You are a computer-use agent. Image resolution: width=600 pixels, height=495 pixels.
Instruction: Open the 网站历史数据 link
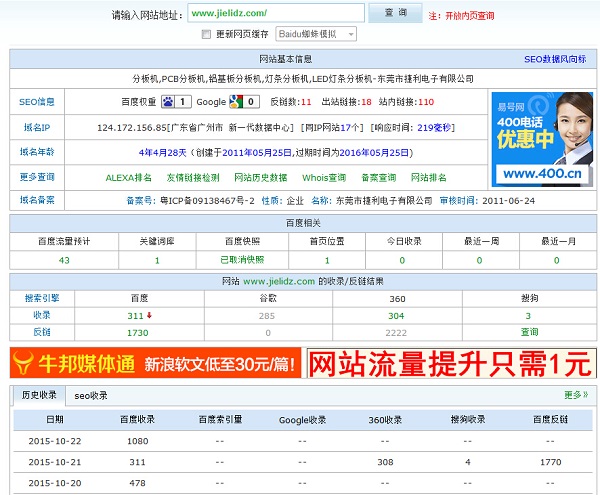pyautogui.click(x=261, y=177)
